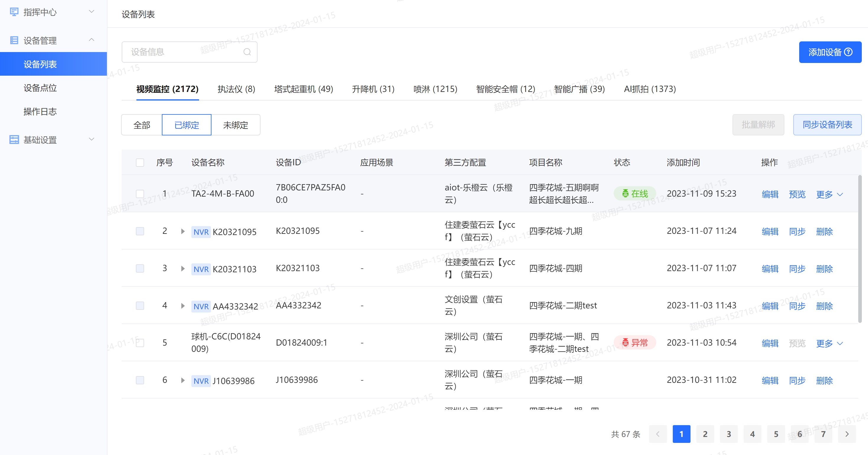This screenshot has width=868, height=455.
Task: Click NVR tag of K20321095
Action: click(x=201, y=232)
